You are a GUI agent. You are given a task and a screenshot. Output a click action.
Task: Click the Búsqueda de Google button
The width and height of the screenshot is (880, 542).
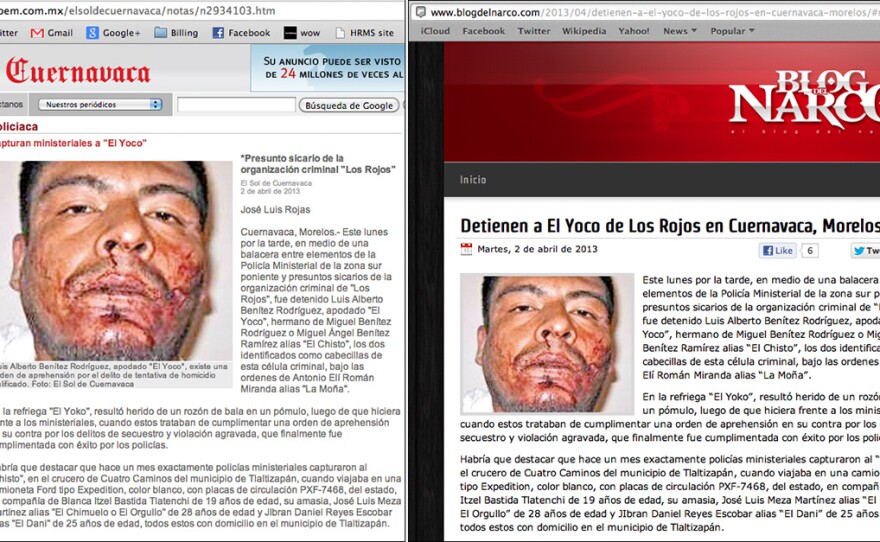pyautogui.click(x=349, y=105)
